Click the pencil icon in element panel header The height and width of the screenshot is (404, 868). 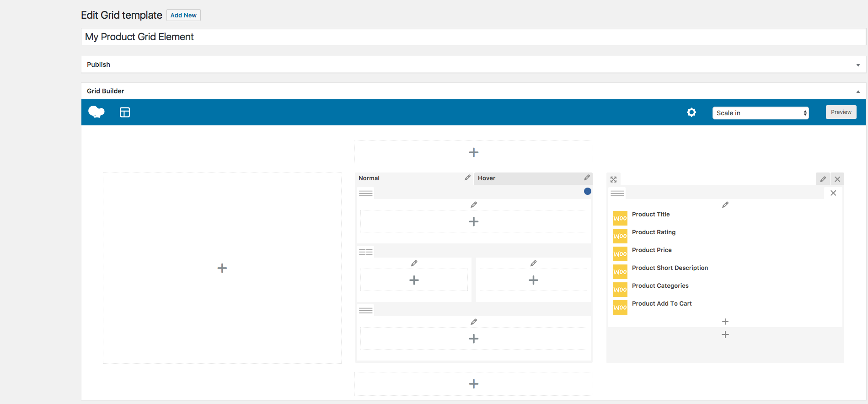click(823, 179)
